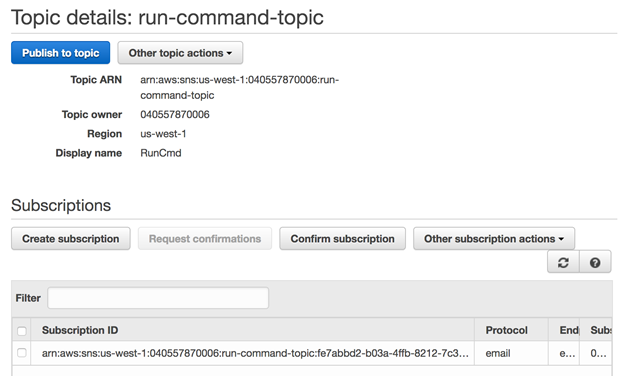Viewport: 624px width, 376px height.
Task: Toggle the select-all subscriptions checkbox
Action: point(22,331)
